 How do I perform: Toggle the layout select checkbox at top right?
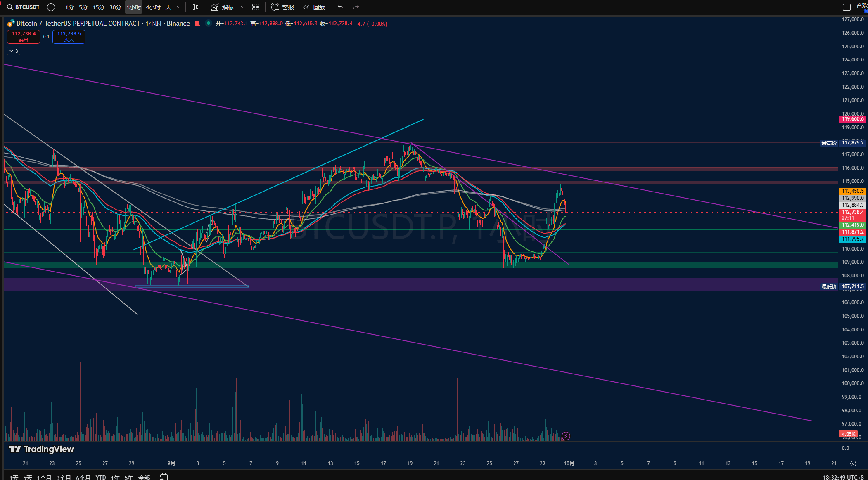point(847,7)
